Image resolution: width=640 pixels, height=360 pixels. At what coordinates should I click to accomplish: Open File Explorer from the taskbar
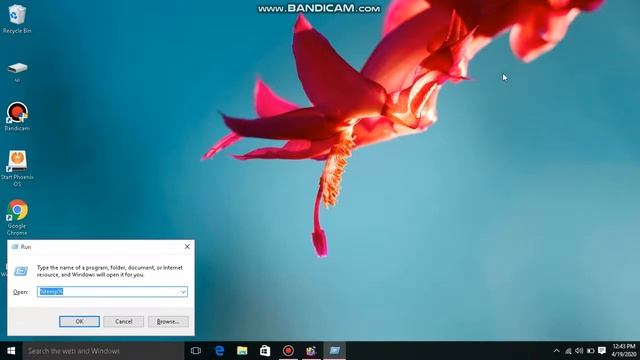[x=242, y=351]
